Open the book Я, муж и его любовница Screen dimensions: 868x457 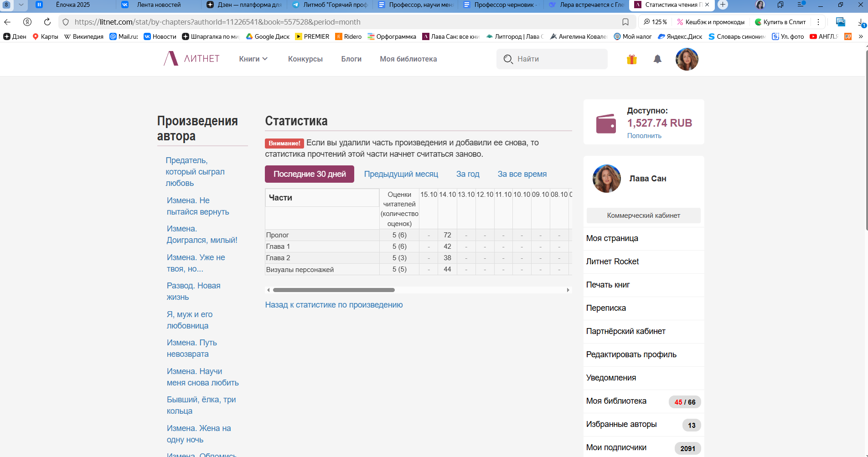(190, 320)
